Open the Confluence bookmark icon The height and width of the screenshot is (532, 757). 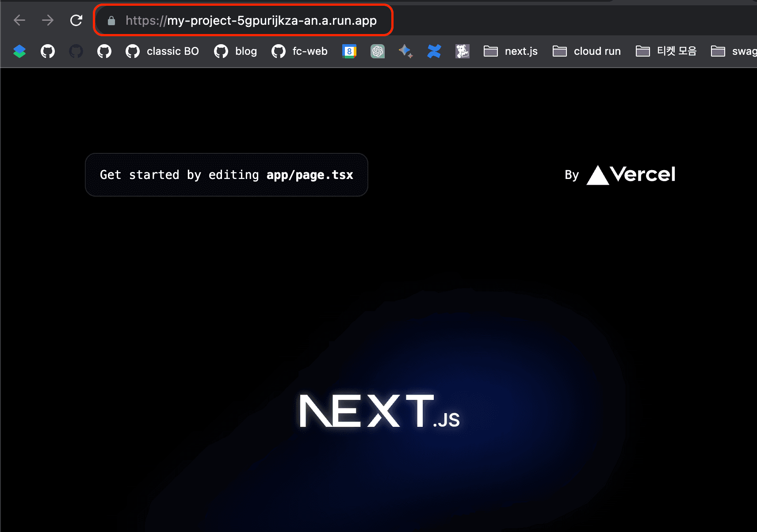tap(434, 51)
